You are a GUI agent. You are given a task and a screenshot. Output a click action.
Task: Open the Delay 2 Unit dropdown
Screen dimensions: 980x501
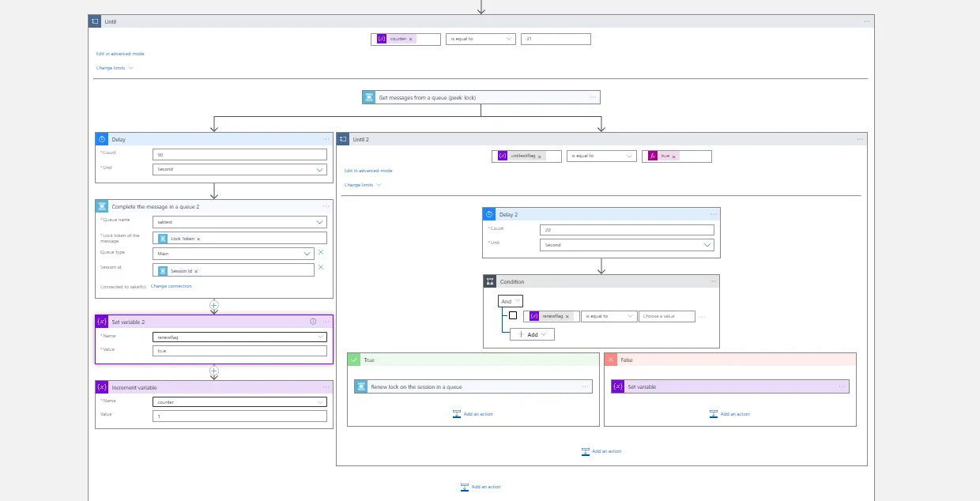[627, 245]
